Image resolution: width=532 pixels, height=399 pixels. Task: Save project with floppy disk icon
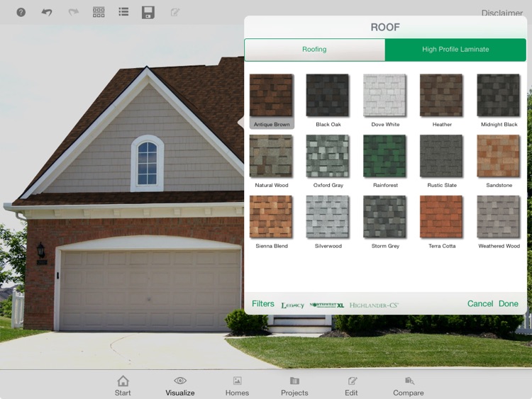coord(148,12)
